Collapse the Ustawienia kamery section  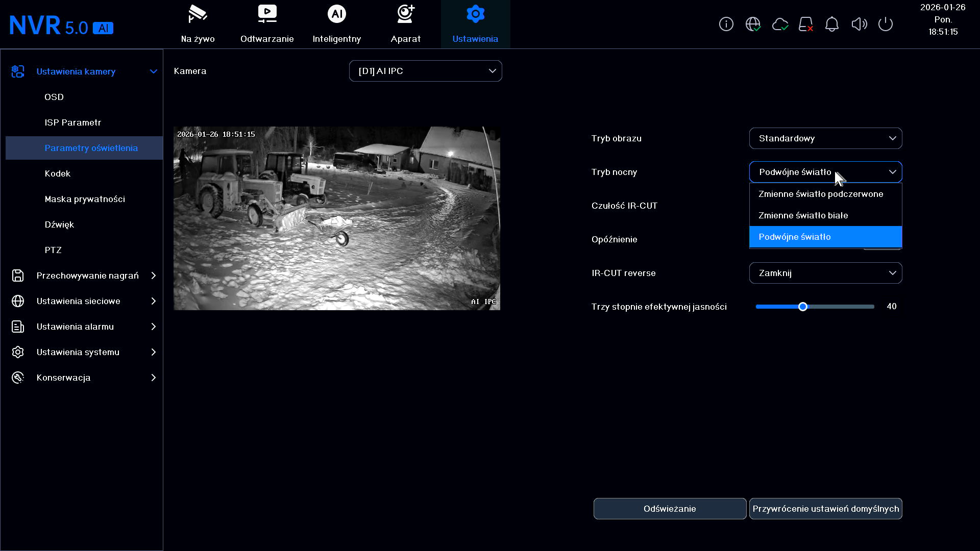click(154, 71)
